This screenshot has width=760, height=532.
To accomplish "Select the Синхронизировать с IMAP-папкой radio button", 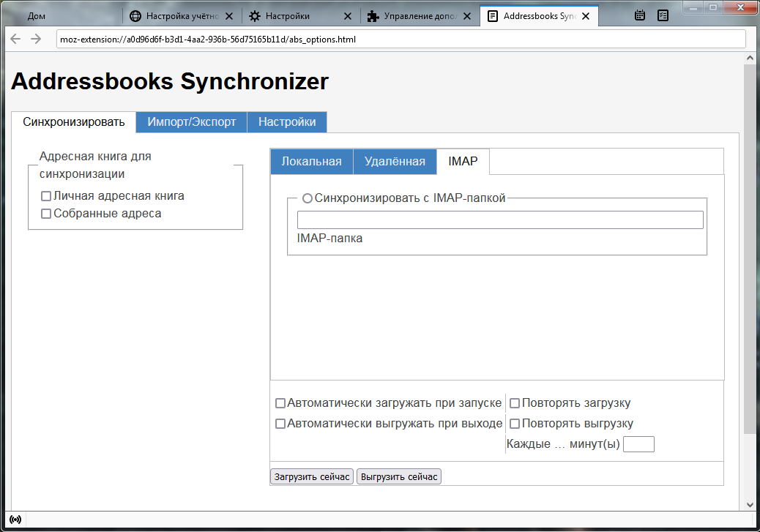I will point(308,198).
